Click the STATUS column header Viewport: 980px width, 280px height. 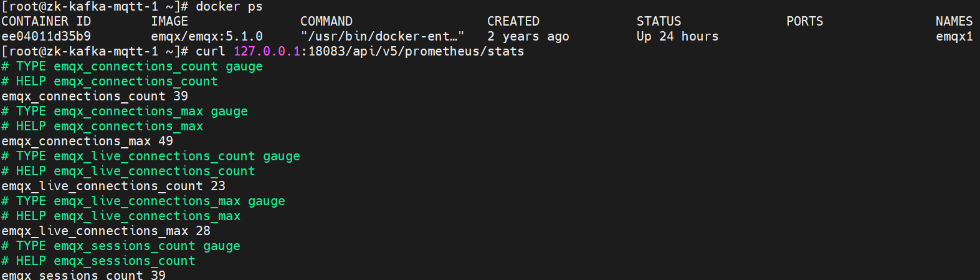pos(659,21)
